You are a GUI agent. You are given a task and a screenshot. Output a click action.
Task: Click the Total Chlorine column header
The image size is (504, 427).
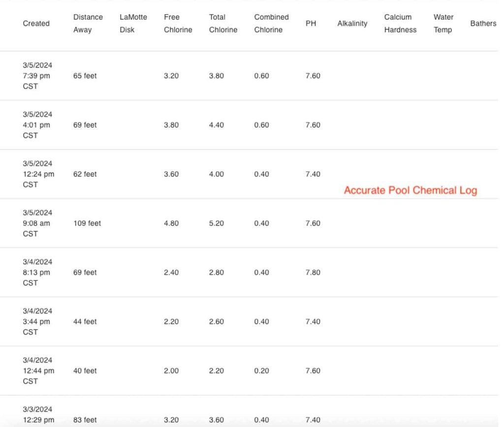pyautogui.click(x=223, y=24)
